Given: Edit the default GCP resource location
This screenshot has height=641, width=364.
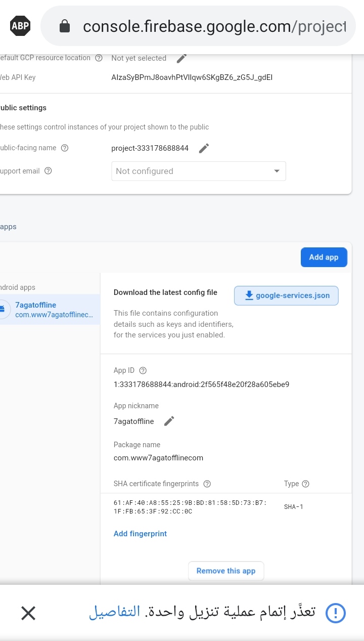Looking at the screenshot, I should coord(181,58).
